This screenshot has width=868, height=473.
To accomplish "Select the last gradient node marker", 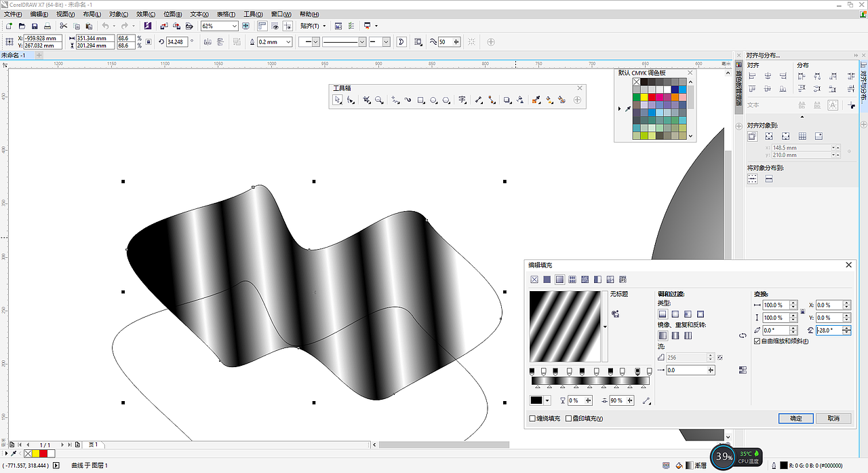I will (650, 371).
